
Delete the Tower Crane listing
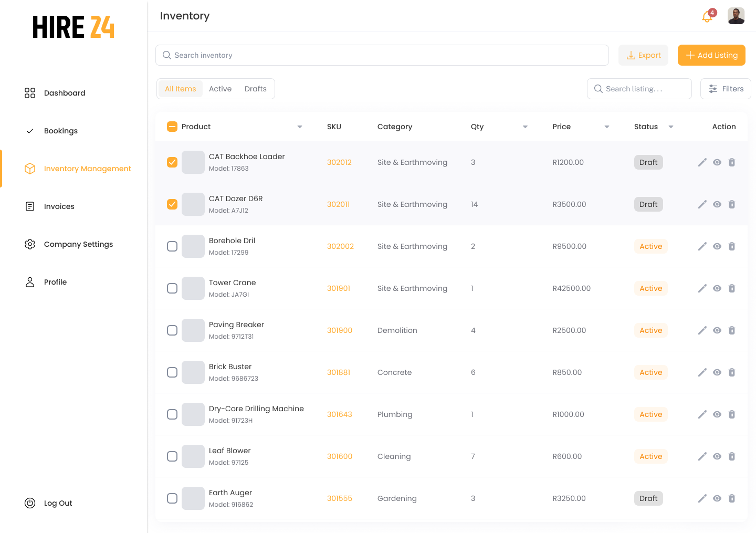pos(732,288)
